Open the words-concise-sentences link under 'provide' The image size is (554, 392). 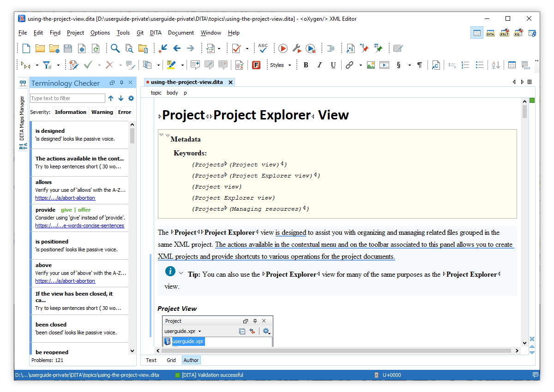click(80, 226)
